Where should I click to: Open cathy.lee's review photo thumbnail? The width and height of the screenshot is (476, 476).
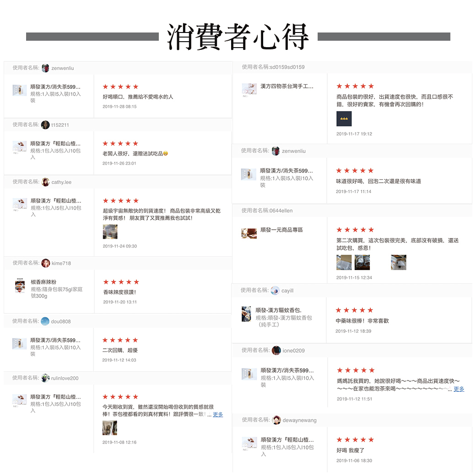[110, 232]
